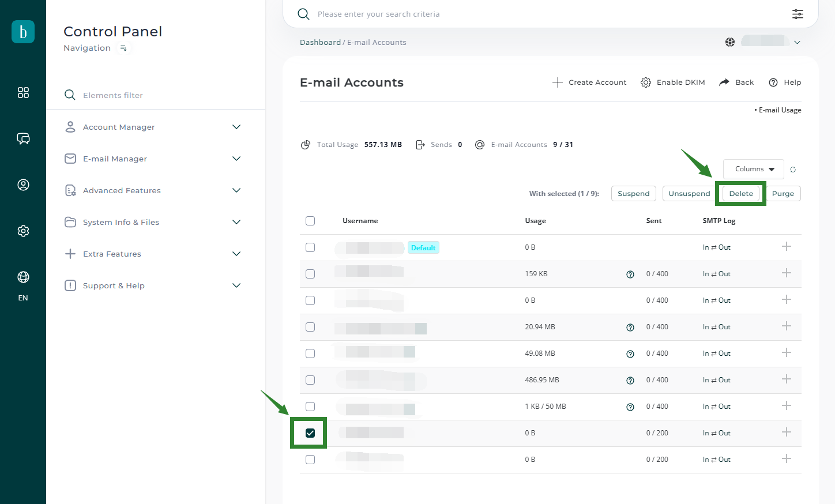Open the Columns dropdown
The image size is (835, 504).
point(753,169)
